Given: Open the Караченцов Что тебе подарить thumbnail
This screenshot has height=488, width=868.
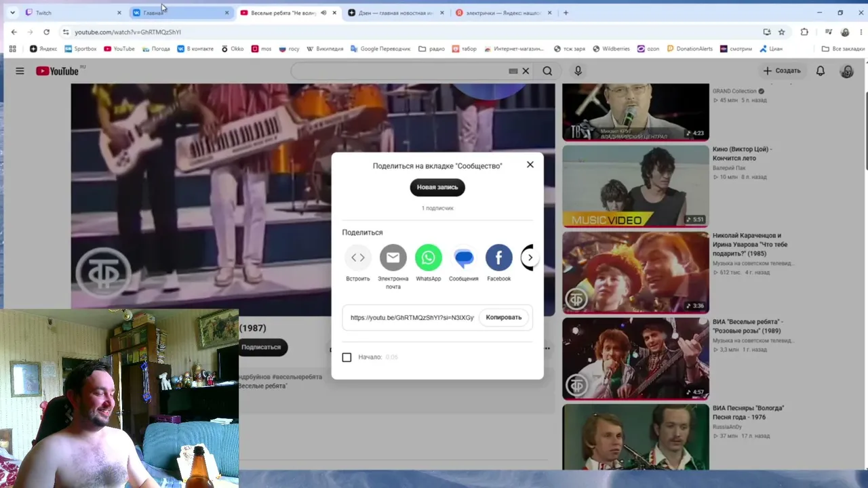Looking at the screenshot, I should click(635, 272).
